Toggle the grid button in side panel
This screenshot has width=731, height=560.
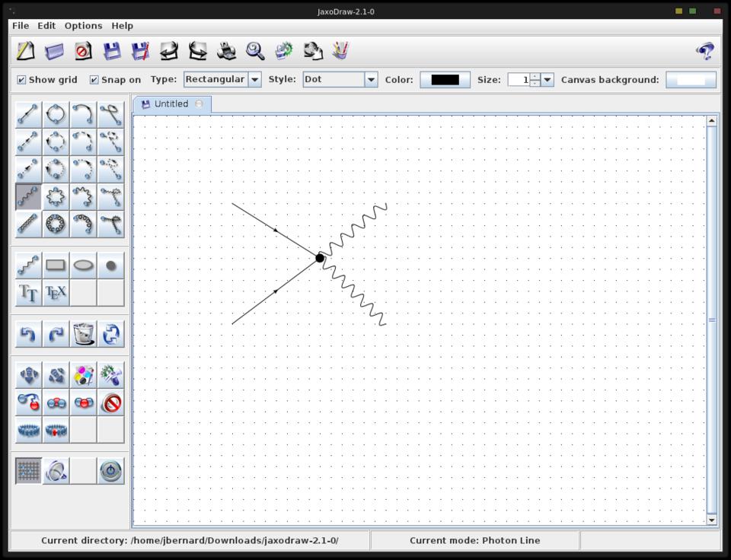(x=28, y=471)
